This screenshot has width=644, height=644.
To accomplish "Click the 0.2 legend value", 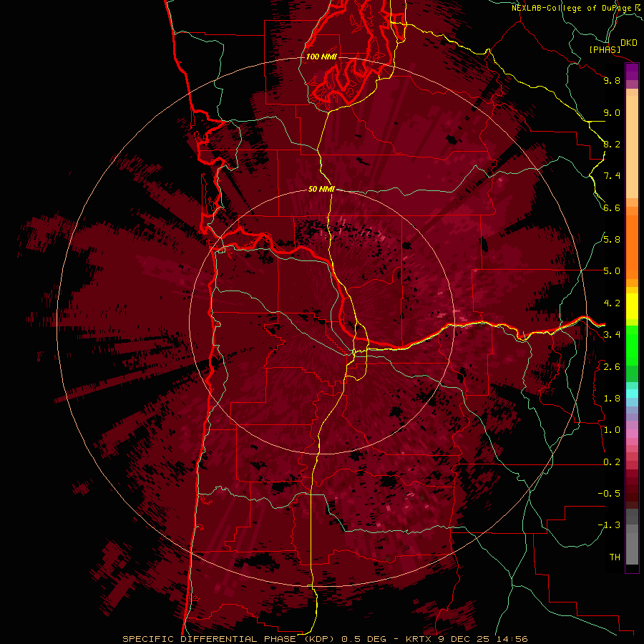I will pyautogui.click(x=612, y=462).
